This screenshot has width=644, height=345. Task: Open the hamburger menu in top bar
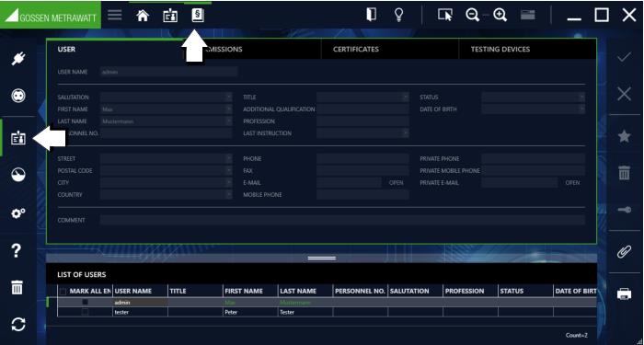115,16
